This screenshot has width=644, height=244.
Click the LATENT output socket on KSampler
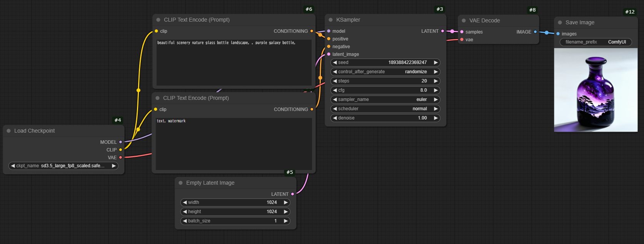[x=442, y=31]
